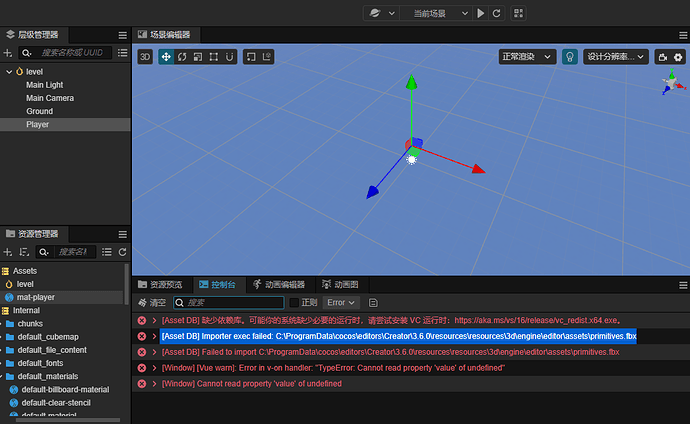
Task: Open the chunks folder
Action: [x=30, y=324]
